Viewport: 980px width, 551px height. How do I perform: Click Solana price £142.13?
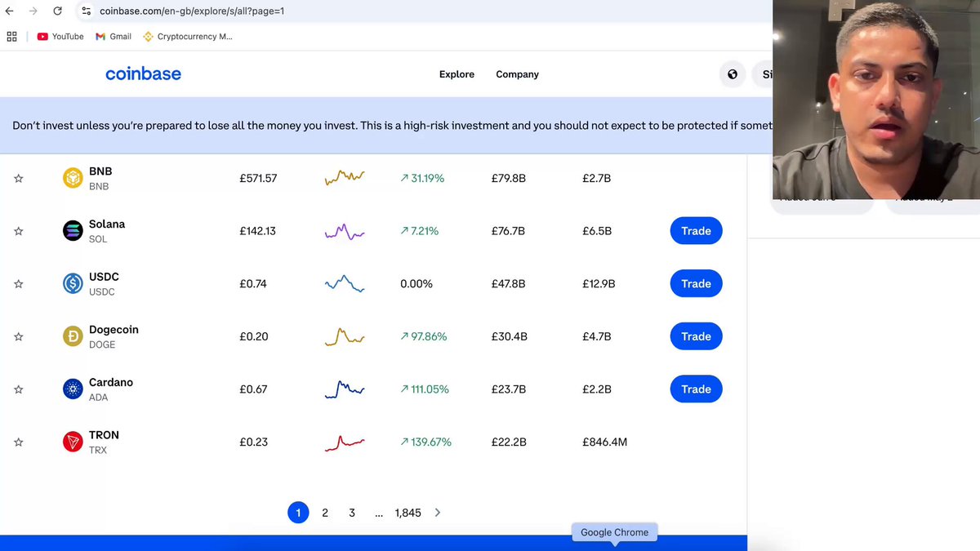pyautogui.click(x=257, y=231)
